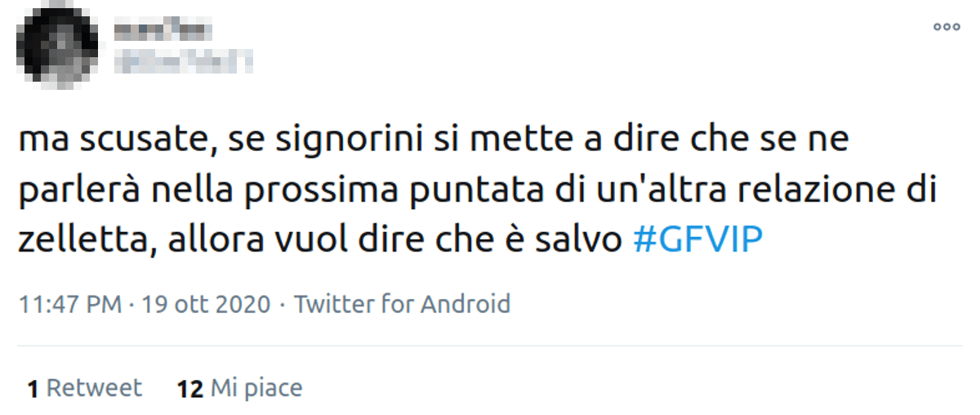Click the 11:47 PM timestamp
Viewport: 980px width, 415px height.
69,305
